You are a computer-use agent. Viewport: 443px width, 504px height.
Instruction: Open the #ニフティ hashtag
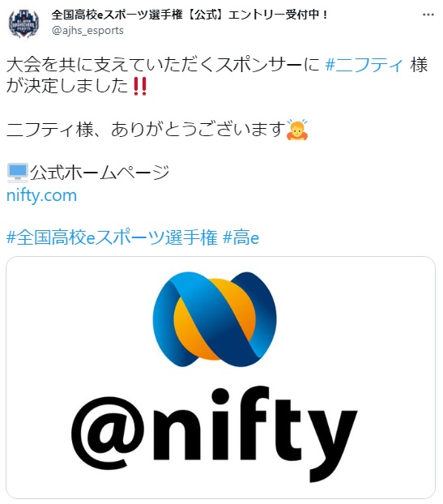[364, 65]
